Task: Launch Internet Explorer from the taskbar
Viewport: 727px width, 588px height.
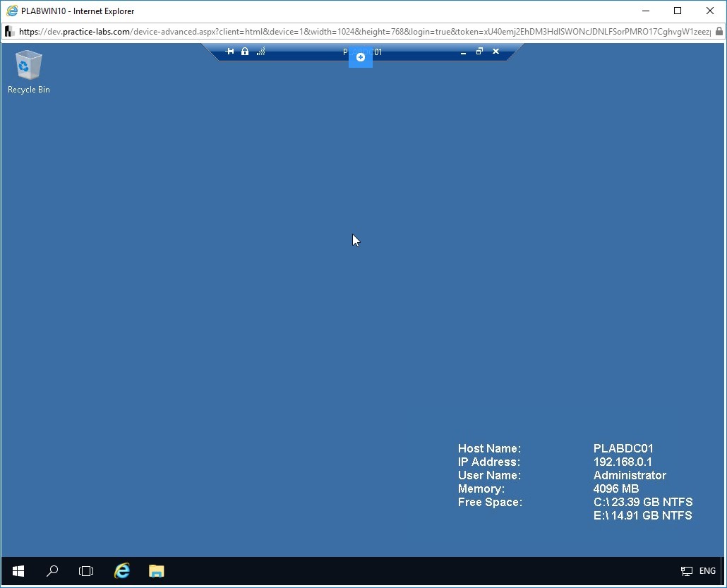Action: click(121, 571)
